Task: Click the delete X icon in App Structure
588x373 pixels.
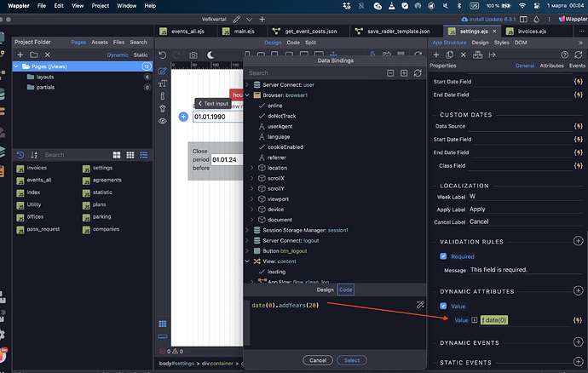Action: [x=463, y=55]
